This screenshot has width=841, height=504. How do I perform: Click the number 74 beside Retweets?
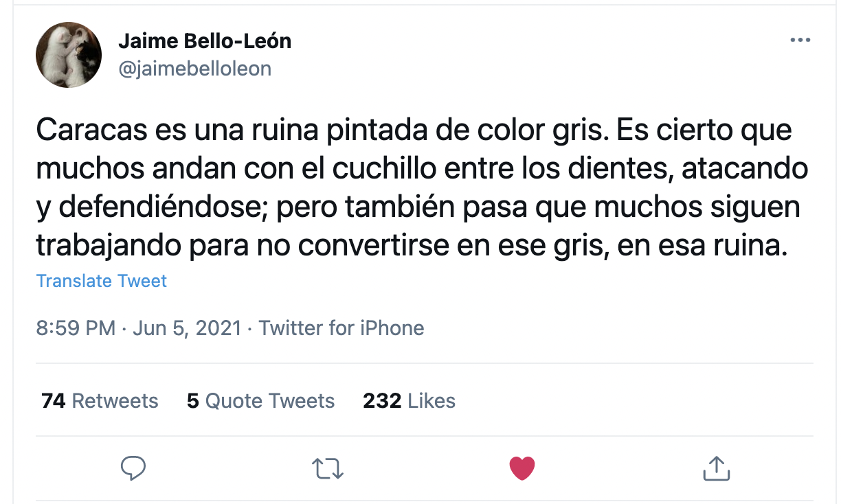[x=54, y=401]
